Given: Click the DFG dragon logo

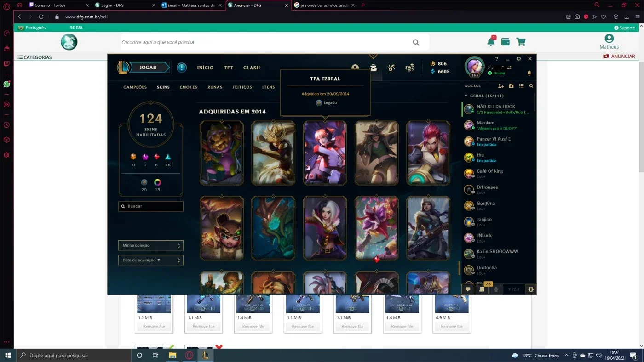Looking at the screenshot, I should pos(69,42).
